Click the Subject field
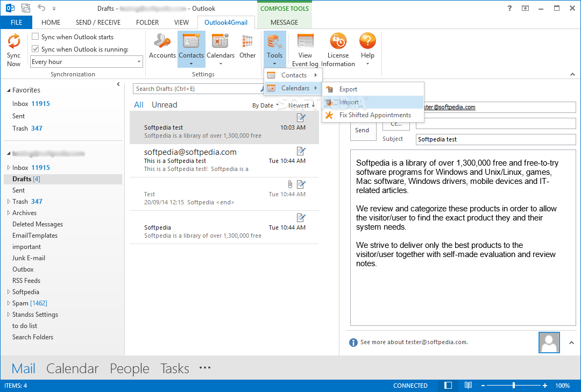This screenshot has width=581, height=392. coord(496,139)
